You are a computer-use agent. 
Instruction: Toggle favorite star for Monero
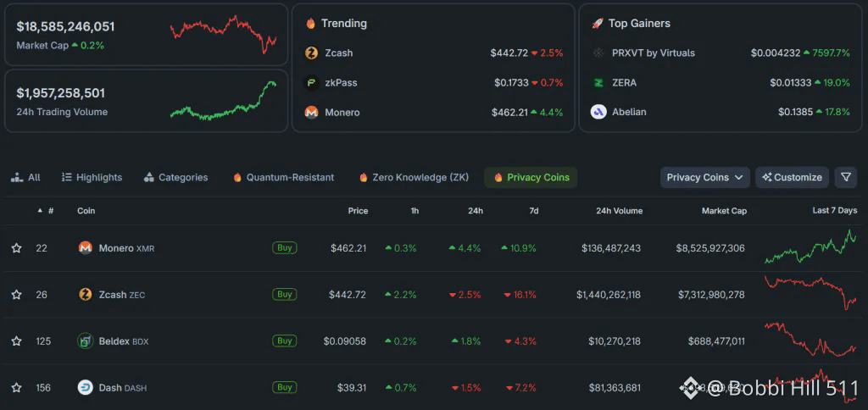point(16,248)
